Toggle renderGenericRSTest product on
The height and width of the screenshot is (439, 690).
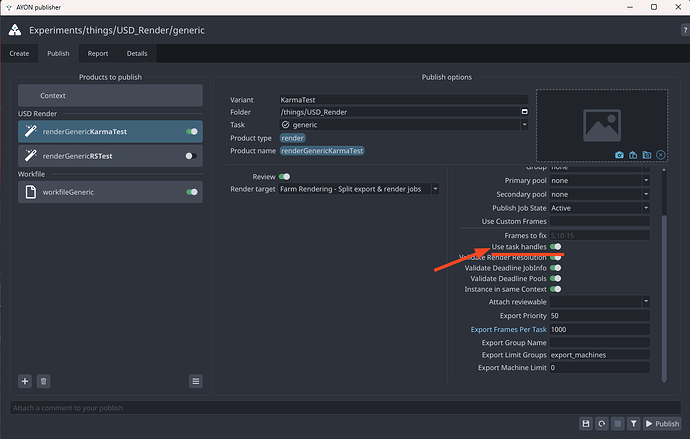[191, 156]
